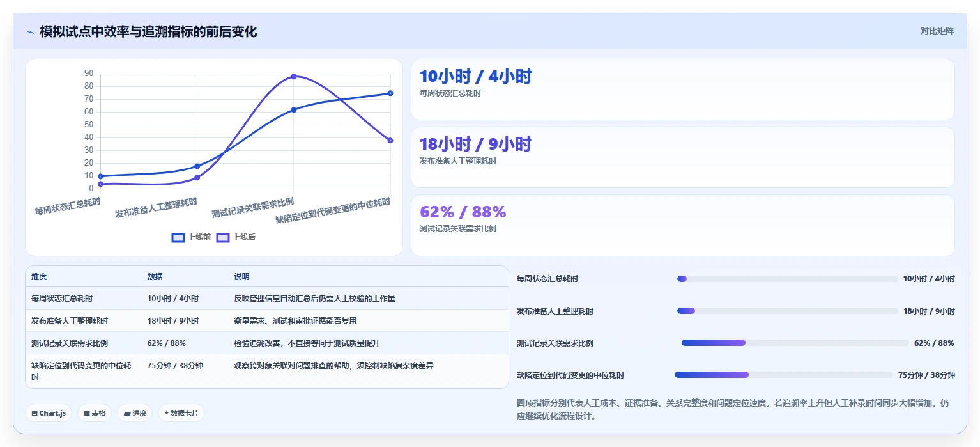The height and width of the screenshot is (447, 980).
Task: Click progress bar for 缺陷定位到代码变更的中位耗时
Action: point(783,375)
